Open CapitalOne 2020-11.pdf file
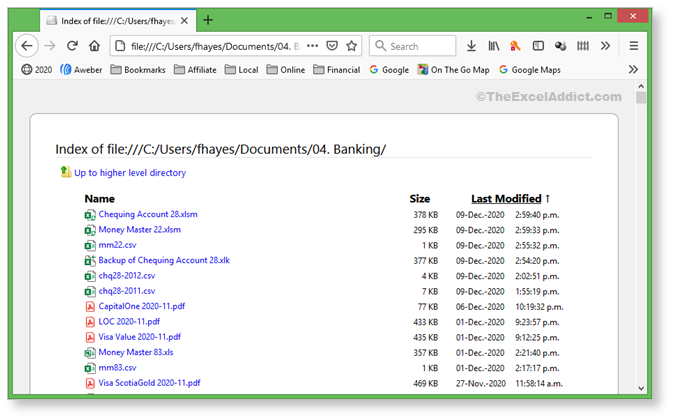The height and width of the screenshot is (420, 673). point(142,306)
